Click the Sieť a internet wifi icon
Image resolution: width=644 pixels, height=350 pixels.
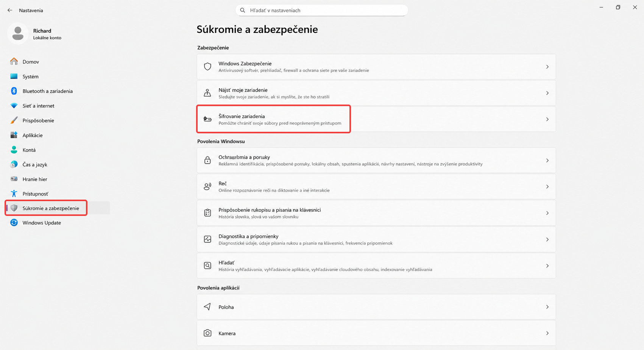pyautogui.click(x=14, y=106)
